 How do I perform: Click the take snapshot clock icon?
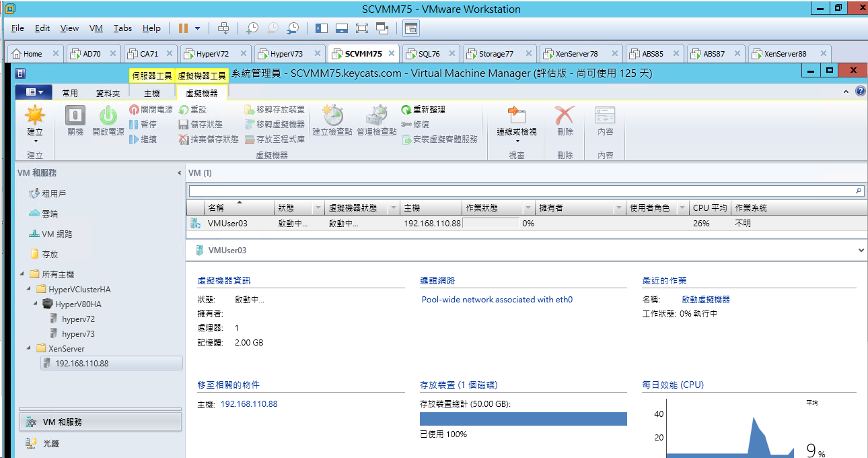252,28
